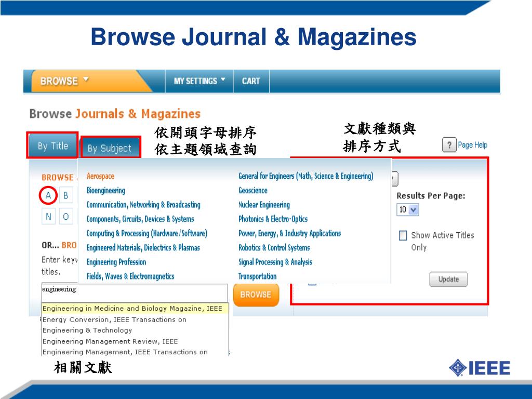This screenshot has width=532, height=399.
Task: Select suggestion Engineering Management, IEEE Transactions on
Action: [x=135, y=352]
